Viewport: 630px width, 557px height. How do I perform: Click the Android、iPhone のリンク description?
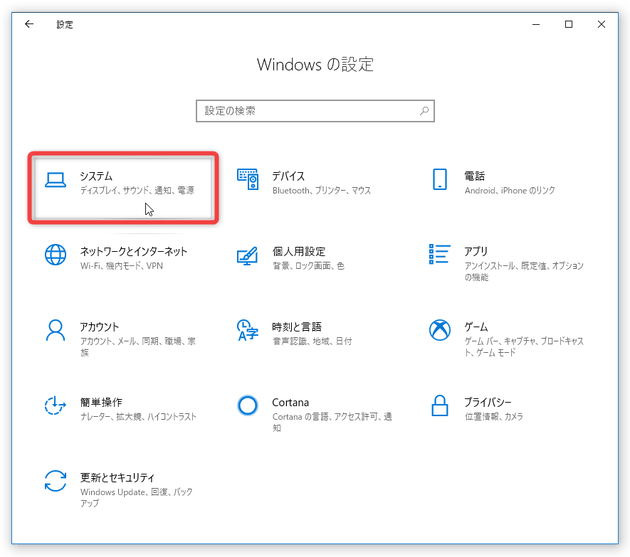(x=510, y=190)
